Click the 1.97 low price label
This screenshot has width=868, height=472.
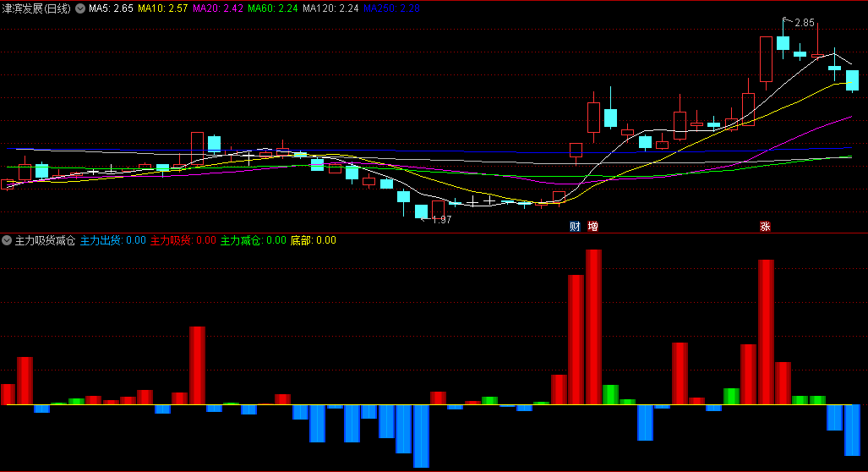pyautogui.click(x=441, y=220)
